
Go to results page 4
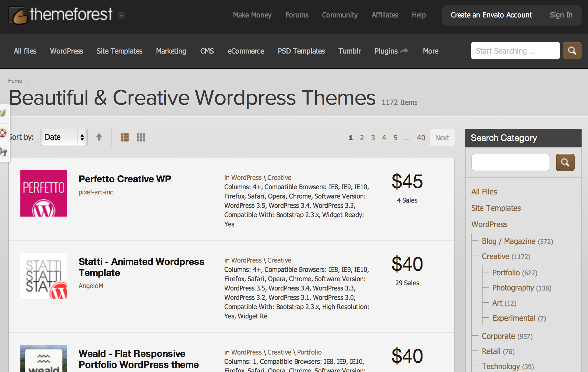(x=384, y=138)
